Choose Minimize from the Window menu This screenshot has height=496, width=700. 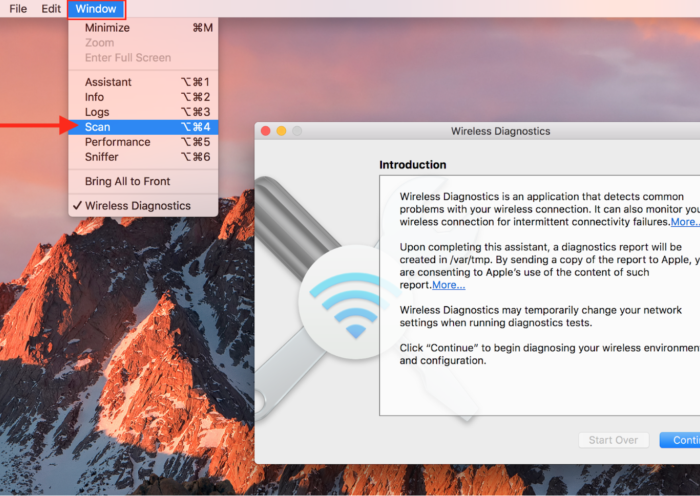click(x=143, y=28)
